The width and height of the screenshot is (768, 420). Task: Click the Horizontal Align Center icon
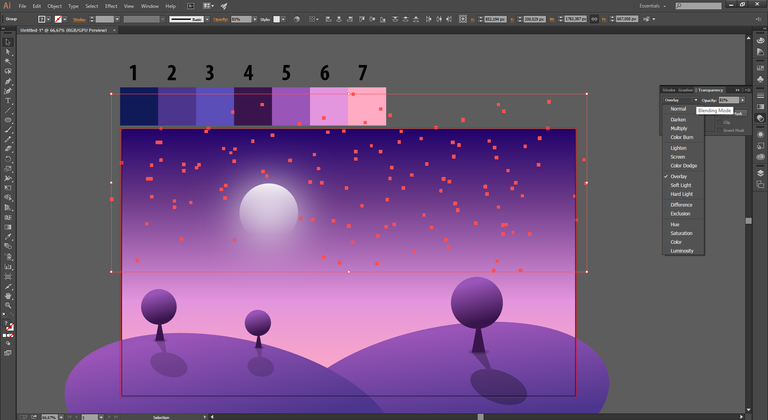(x=338, y=19)
